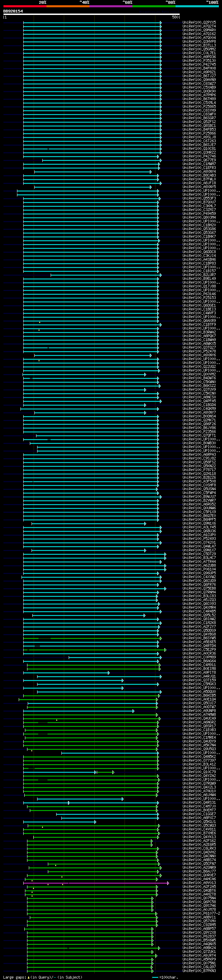Select the UniRef100_P78717 label
The image size is (222, 980).
pyautogui.click(x=199, y=470)
